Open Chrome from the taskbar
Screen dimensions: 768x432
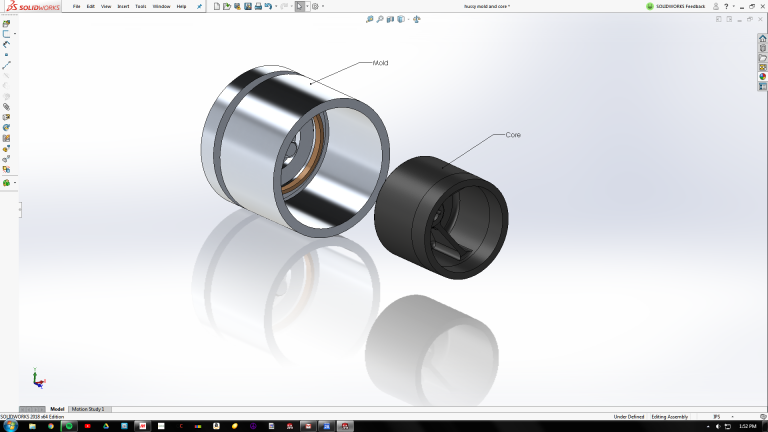[50, 426]
